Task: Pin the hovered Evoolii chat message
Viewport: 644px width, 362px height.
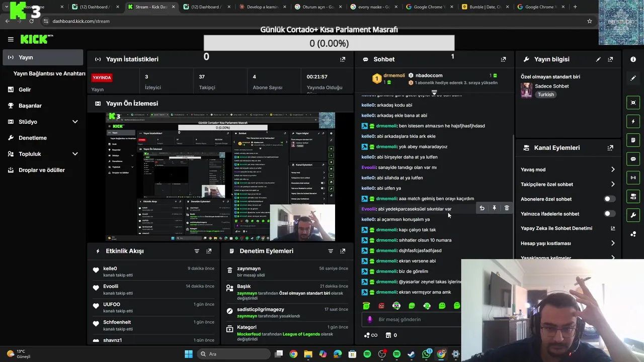Action: [x=494, y=208]
